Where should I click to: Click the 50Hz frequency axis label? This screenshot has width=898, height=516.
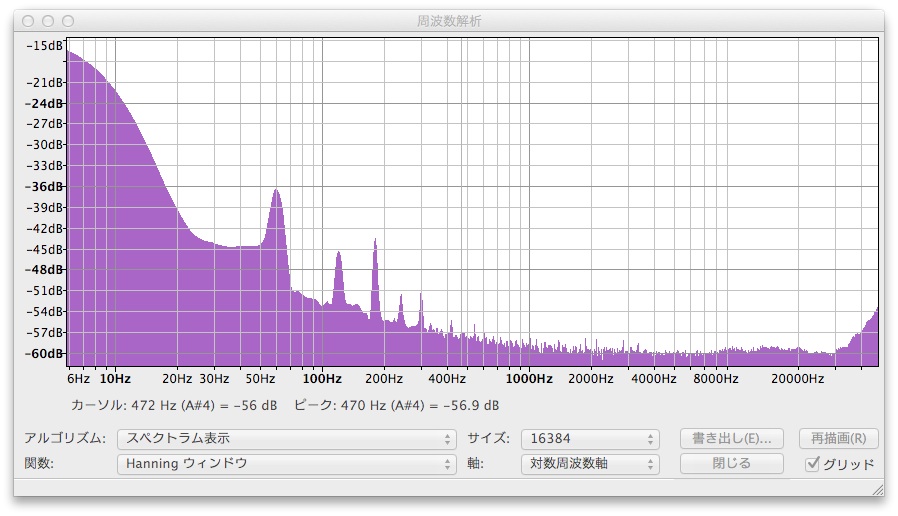point(261,379)
